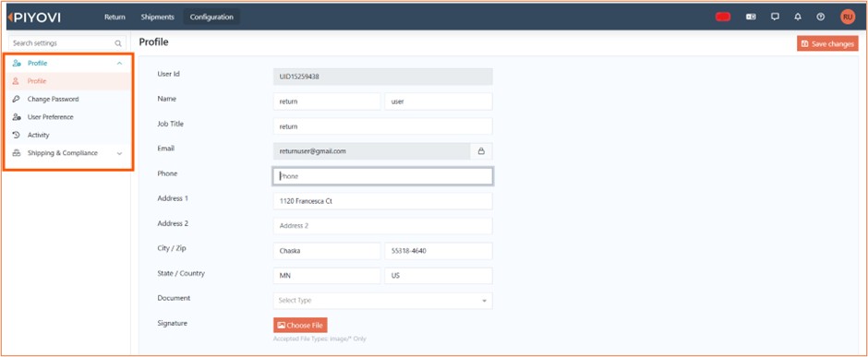Click Choose File for Signature
868x357 pixels.
[x=300, y=325]
